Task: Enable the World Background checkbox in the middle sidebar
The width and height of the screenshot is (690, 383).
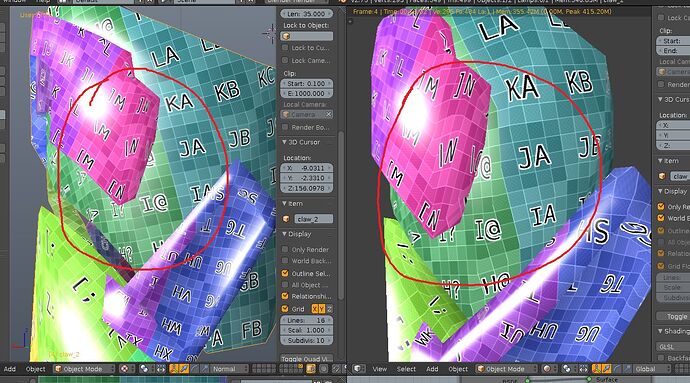Action: 285,261
